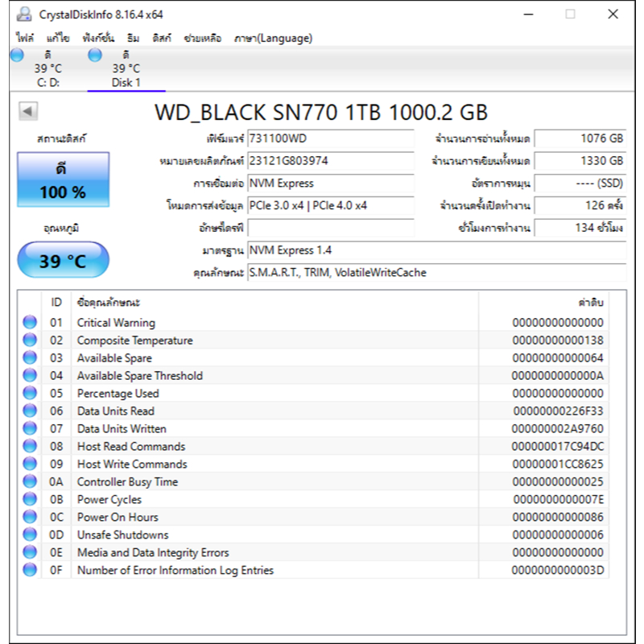Open the ไฟล์ menu
The width and height of the screenshot is (644, 644).
click(25, 38)
